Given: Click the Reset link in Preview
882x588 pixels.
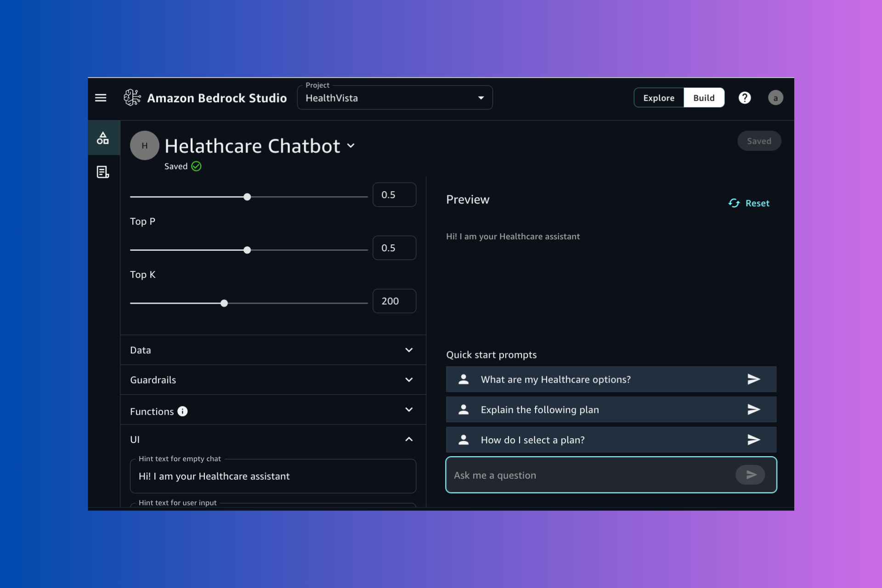Looking at the screenshot, I should tap(757, 203).
